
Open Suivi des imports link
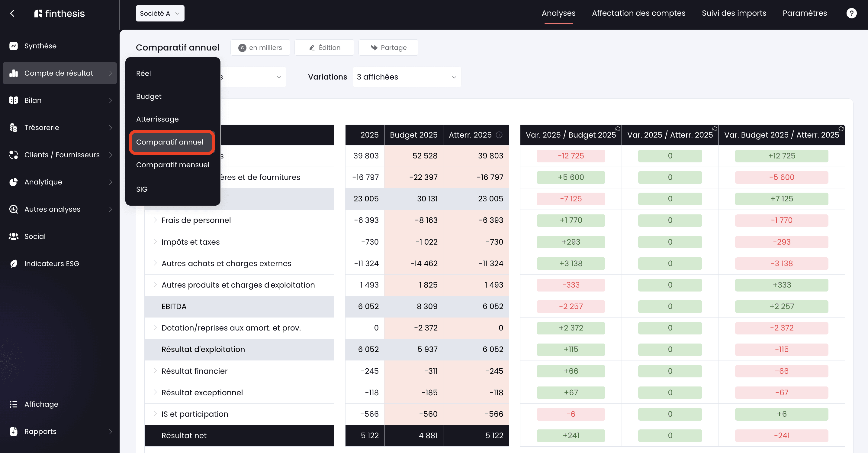(x=734, y=13)
